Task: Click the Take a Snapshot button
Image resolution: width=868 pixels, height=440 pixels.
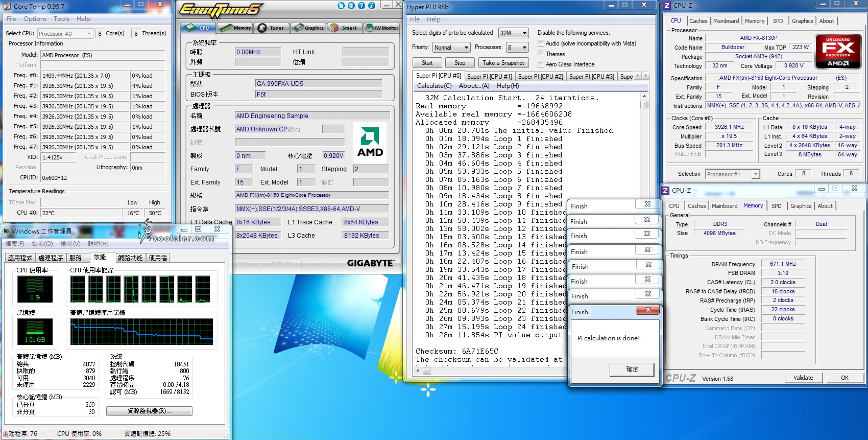Action: [503, 63]
